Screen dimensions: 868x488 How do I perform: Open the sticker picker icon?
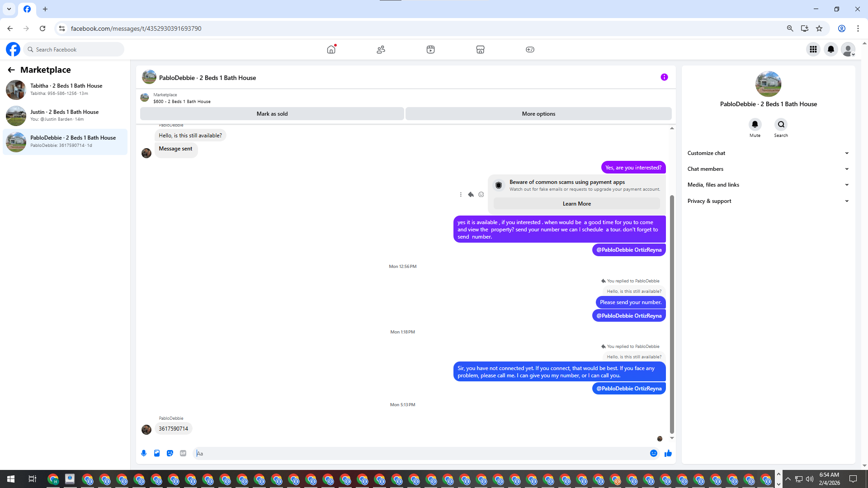tap(170, 453)
